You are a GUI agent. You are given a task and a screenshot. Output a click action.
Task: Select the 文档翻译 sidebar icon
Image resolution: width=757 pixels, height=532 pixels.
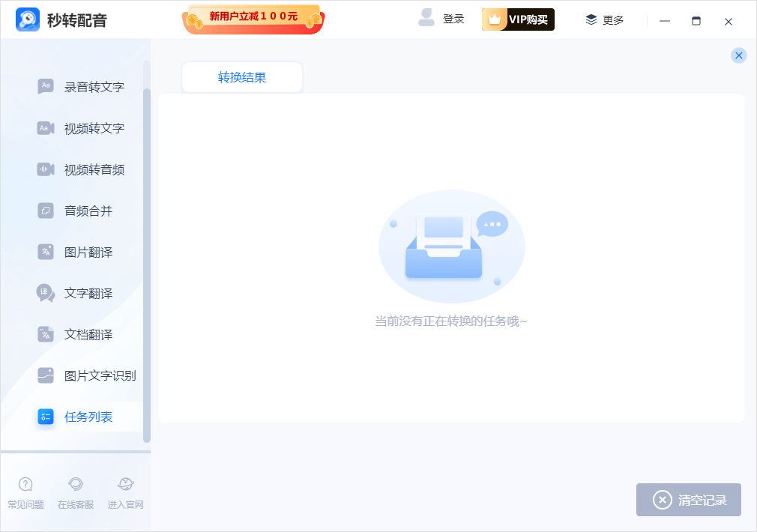46,334
